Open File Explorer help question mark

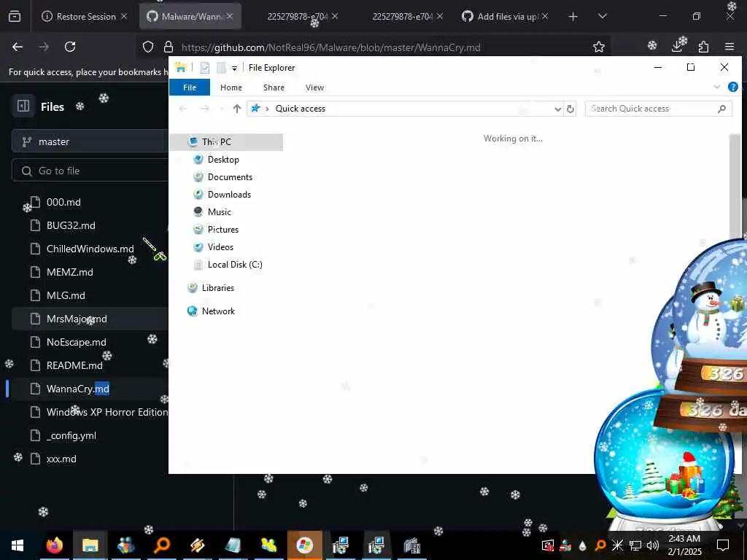pos(732,87)
